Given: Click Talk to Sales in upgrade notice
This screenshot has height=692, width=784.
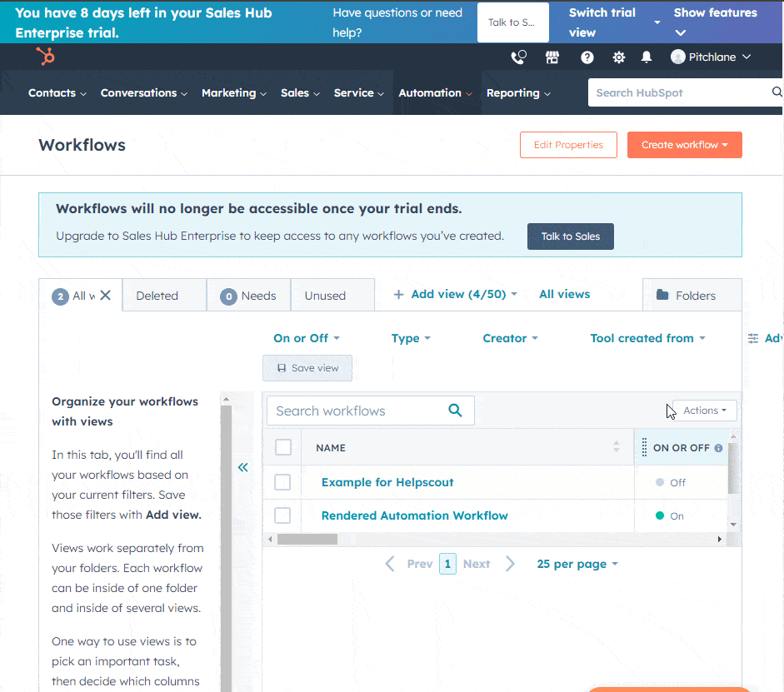Looking at the screenshot, I should tap(571, 236).
